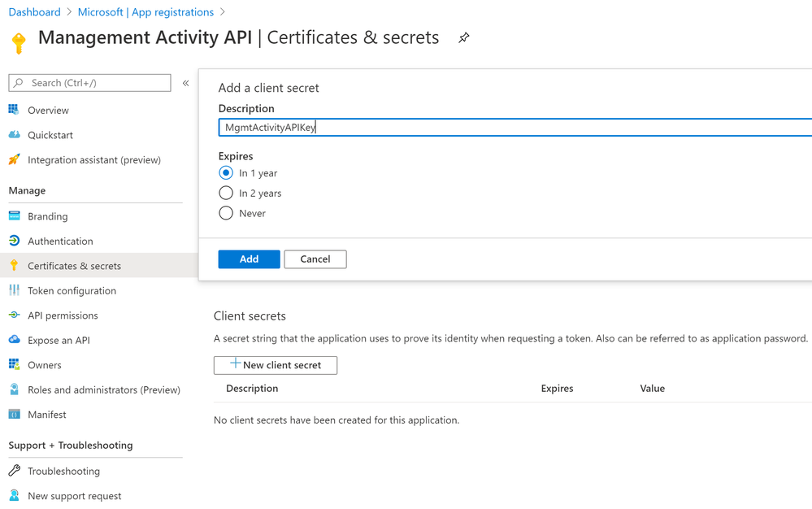Click the New client secret button
This screenshot has height=509, width=812.
276,365
